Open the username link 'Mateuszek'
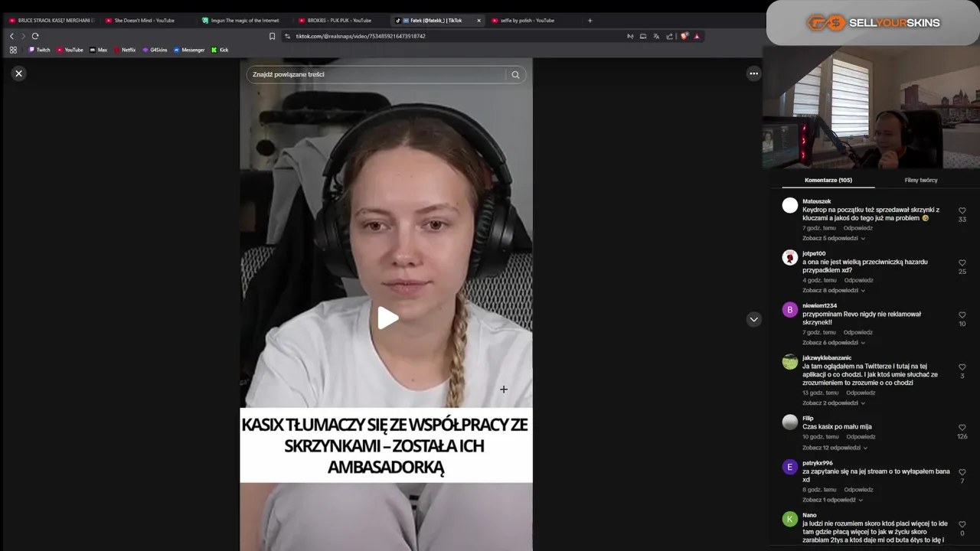Viewport: 980px width, 551px height. [x=816, y=201]
